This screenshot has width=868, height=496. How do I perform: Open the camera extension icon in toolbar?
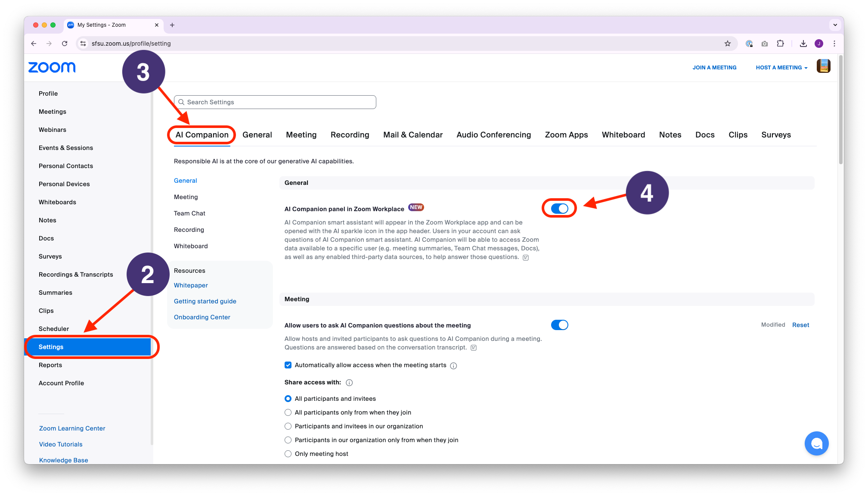pos(765,44)
